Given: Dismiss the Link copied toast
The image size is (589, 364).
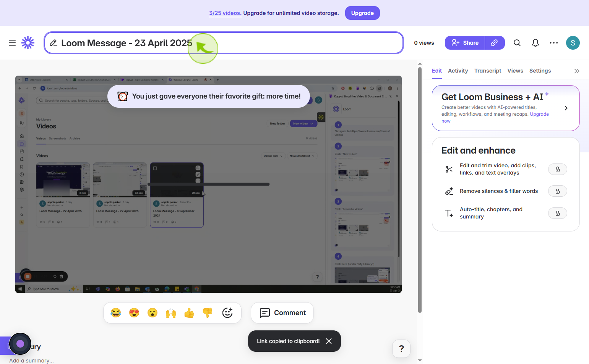Looking at the screenshot, I should 329,341.
